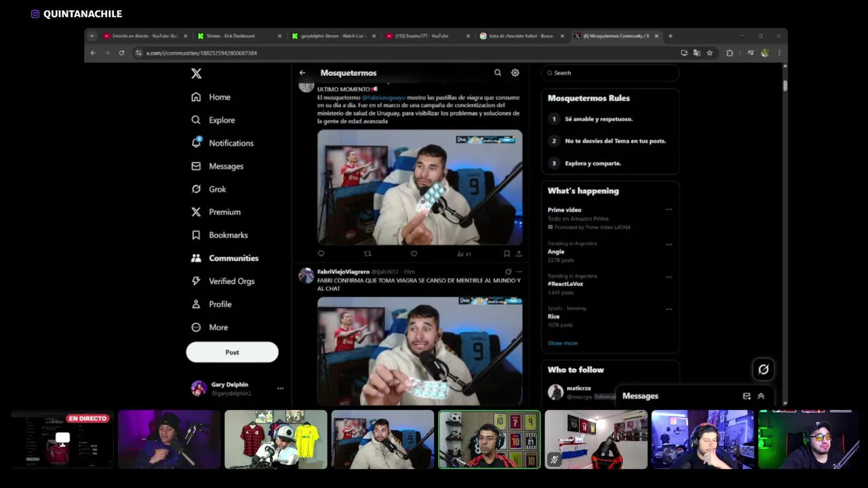The image size is (868, 488).
Task: Open @fabriuruguayo mention link in post
Action: click(x=383, y=98)
